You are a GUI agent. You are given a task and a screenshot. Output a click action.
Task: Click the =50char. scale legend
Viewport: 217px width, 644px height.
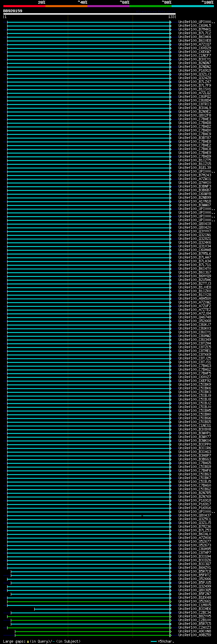pyautogui.click(x=162, y=641)
